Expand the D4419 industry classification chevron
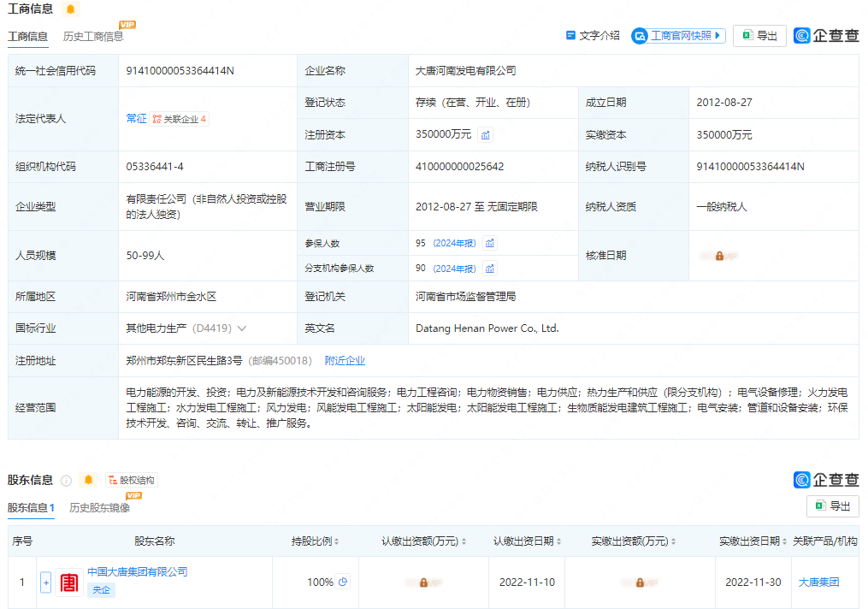The width and height of the screenshot is (868, 609). coord(244,328)
